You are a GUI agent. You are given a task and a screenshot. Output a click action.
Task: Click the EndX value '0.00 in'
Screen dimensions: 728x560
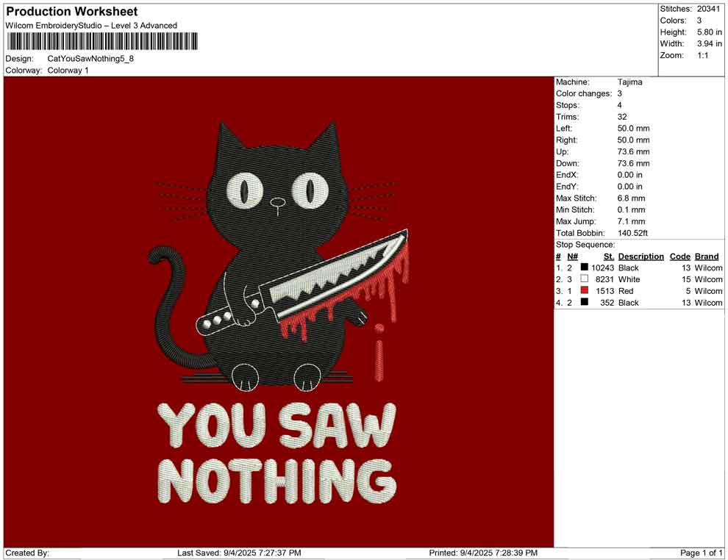630,175
